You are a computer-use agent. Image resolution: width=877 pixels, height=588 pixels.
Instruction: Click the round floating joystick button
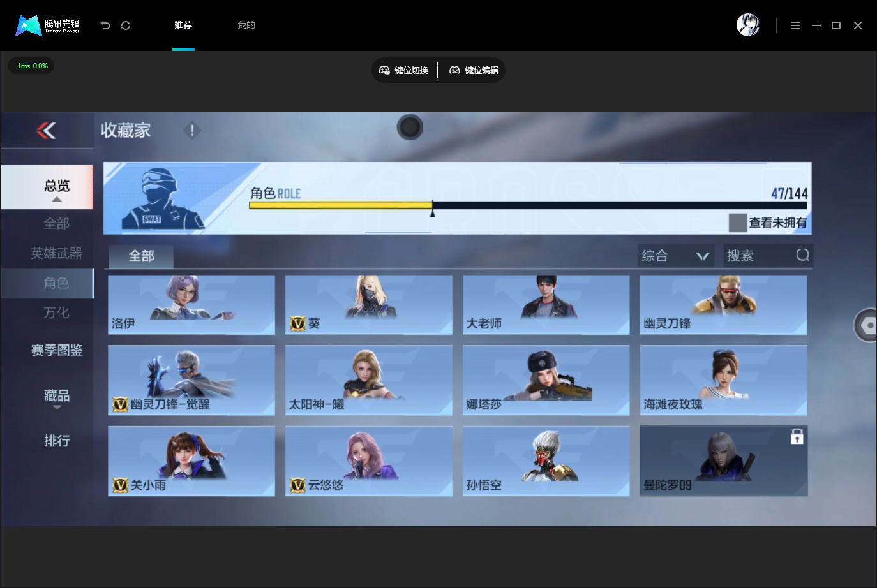(x=410, y=128)
